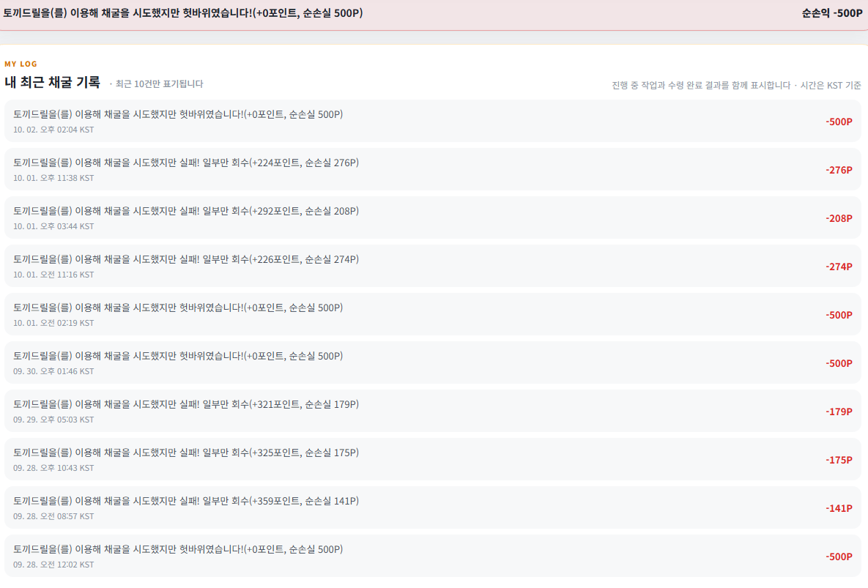Click the red "-276P" amount
The height and width of the screenshot is (588, 868).
pyautogui.click(x=839, y=171)
